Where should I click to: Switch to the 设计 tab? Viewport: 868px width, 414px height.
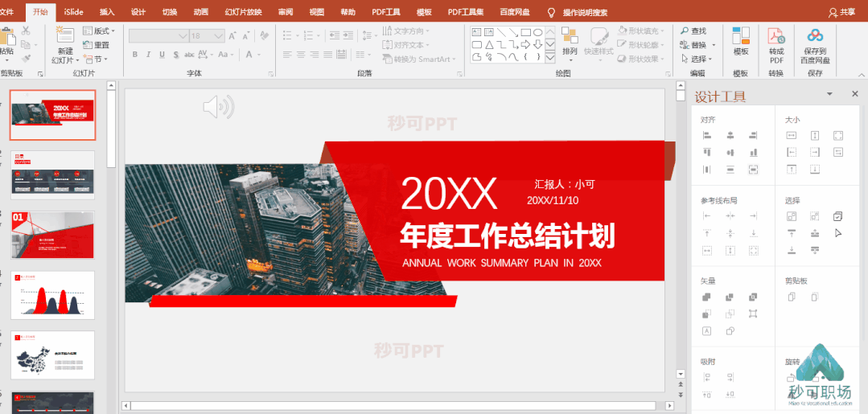(x=138, y=11)
